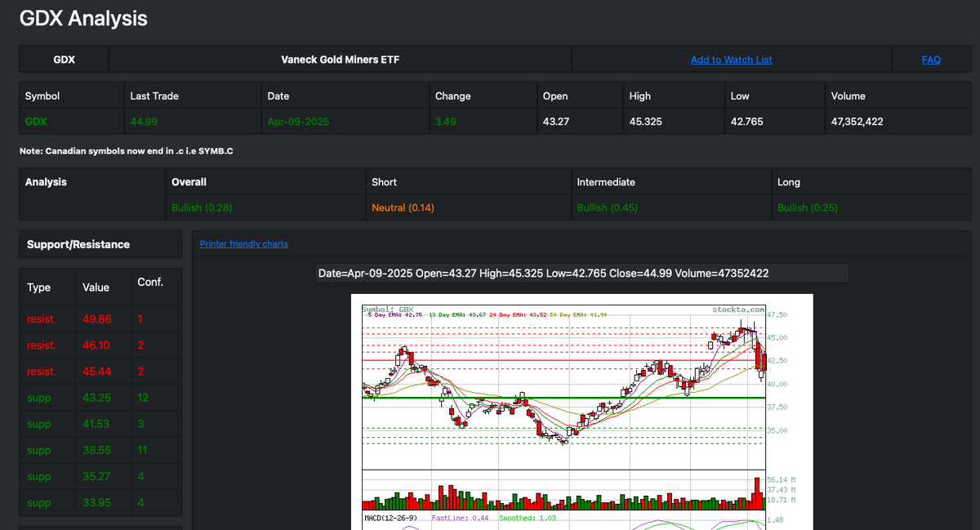
Task: Click resistance value 45.44
Action: pyautogui.click(x=97, y=372)
